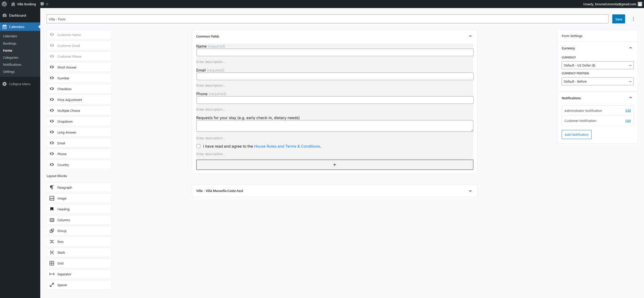Screen dimensions: 644x298
Task: Click the Save button
Action: point(618,19)
